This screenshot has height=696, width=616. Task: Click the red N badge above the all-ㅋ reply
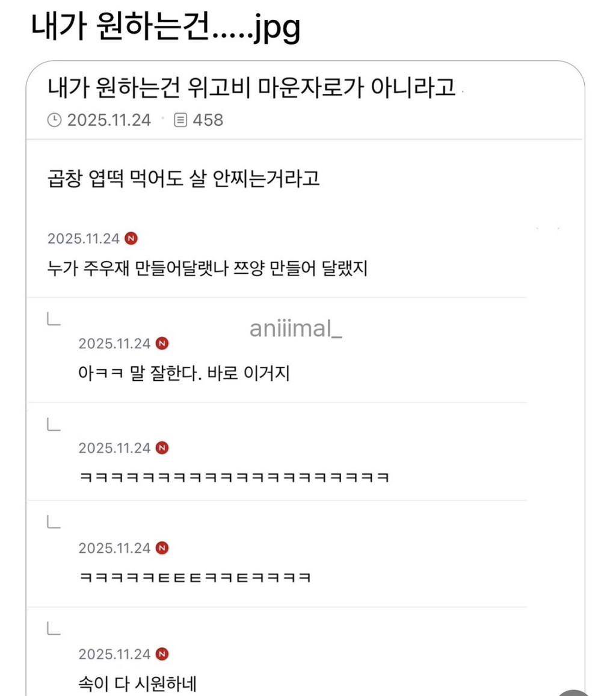pos(162,448)
